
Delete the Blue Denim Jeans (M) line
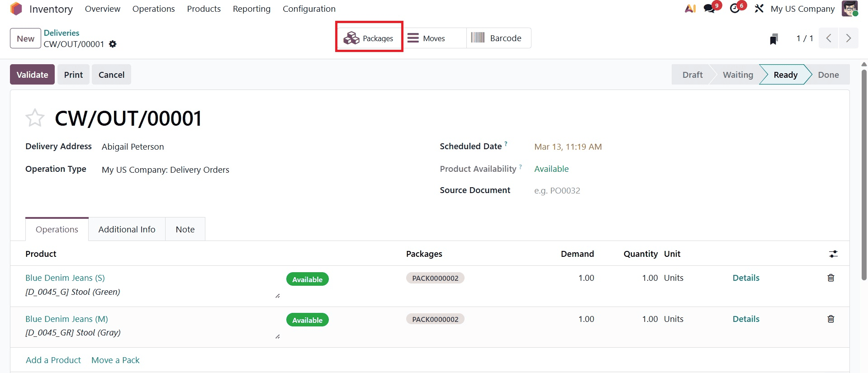tap(831, 319)
